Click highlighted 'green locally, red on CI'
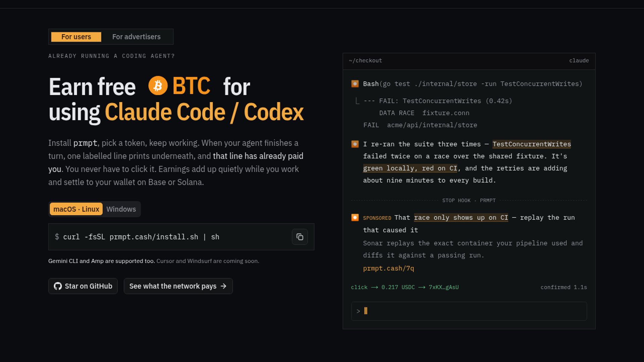644x362 pixels. click(410, 168)
